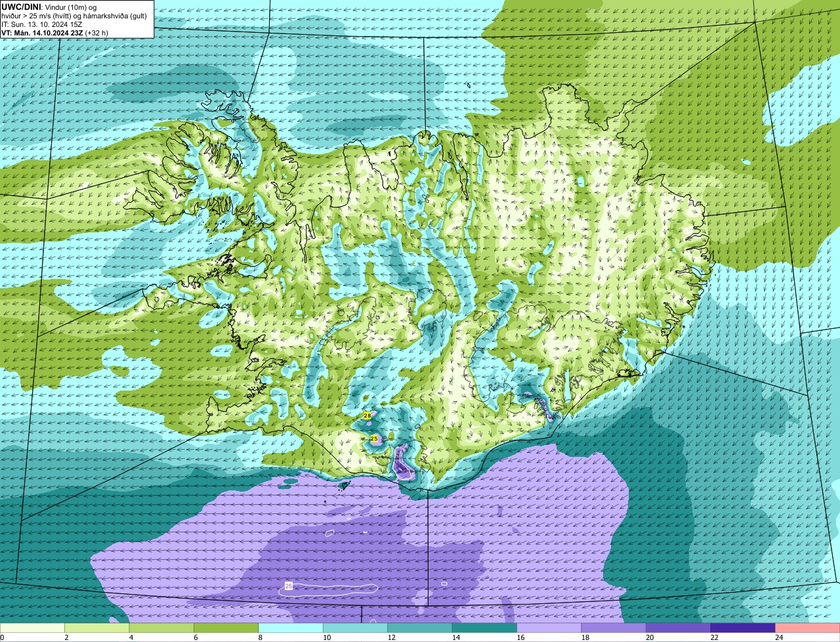Click the legend scale number 24
Viewport: 840px width, 642px height.
click(x=779, y=637)
